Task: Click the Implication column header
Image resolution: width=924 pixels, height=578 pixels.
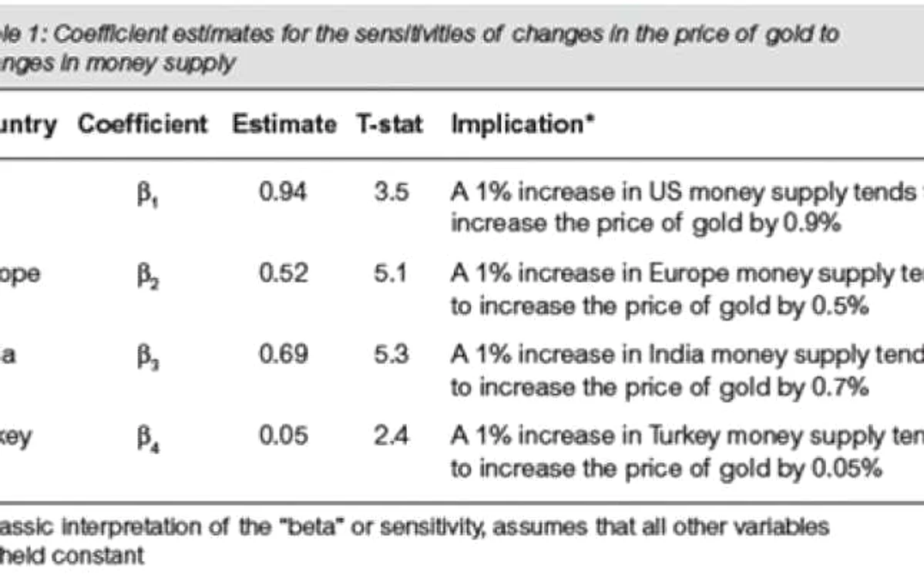Action: click(522, 124)
